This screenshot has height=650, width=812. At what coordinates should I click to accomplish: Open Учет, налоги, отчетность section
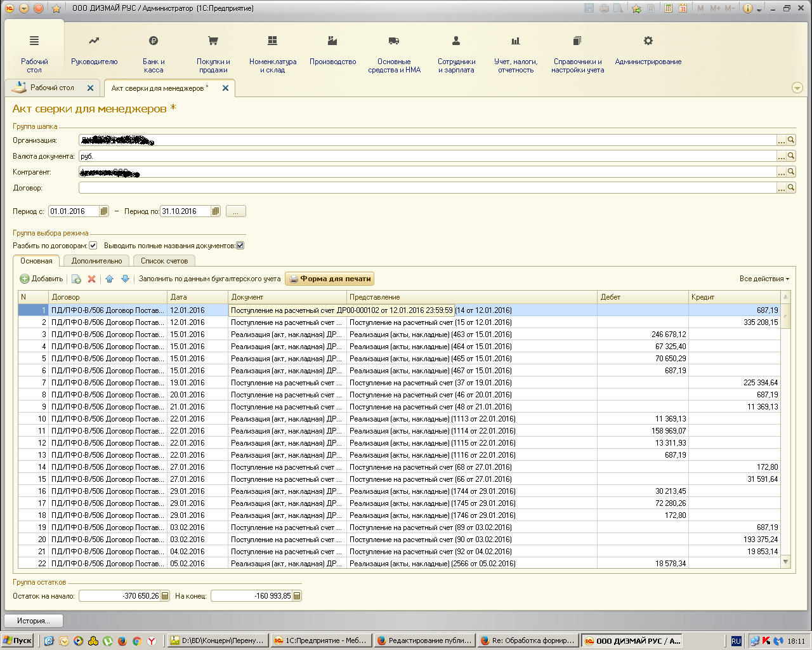[516, 55]
